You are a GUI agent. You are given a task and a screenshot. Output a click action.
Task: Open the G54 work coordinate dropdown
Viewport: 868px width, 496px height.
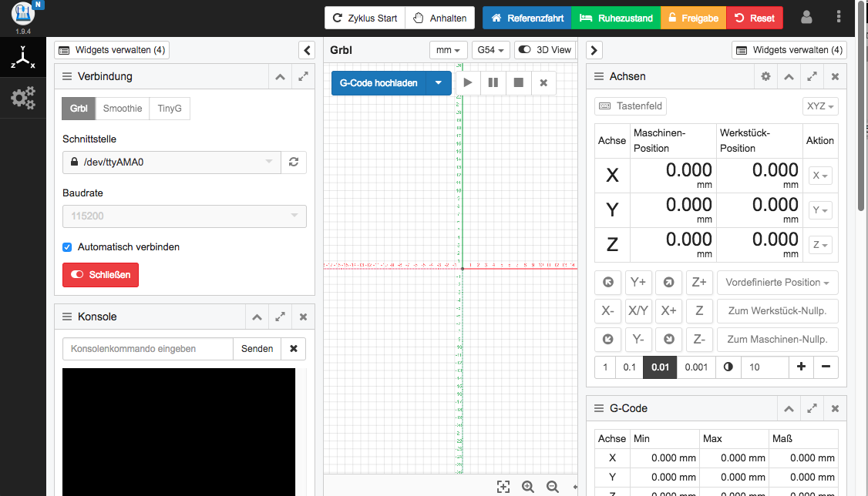(490, 49)
